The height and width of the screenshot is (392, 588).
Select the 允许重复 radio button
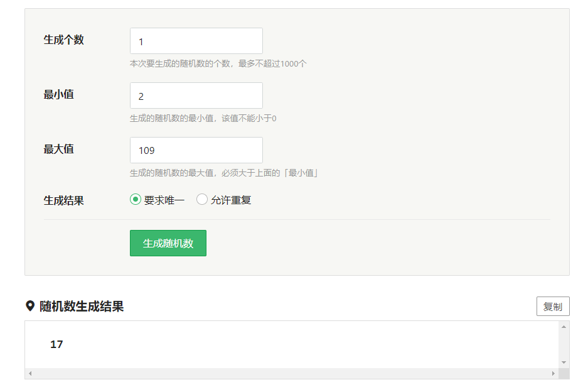click(201, 199)
